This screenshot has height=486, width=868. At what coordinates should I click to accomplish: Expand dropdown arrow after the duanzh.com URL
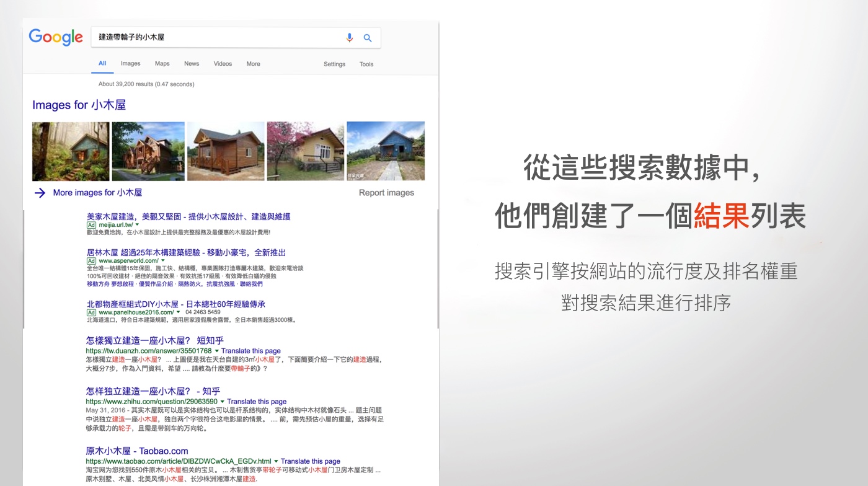coord(216,351)
